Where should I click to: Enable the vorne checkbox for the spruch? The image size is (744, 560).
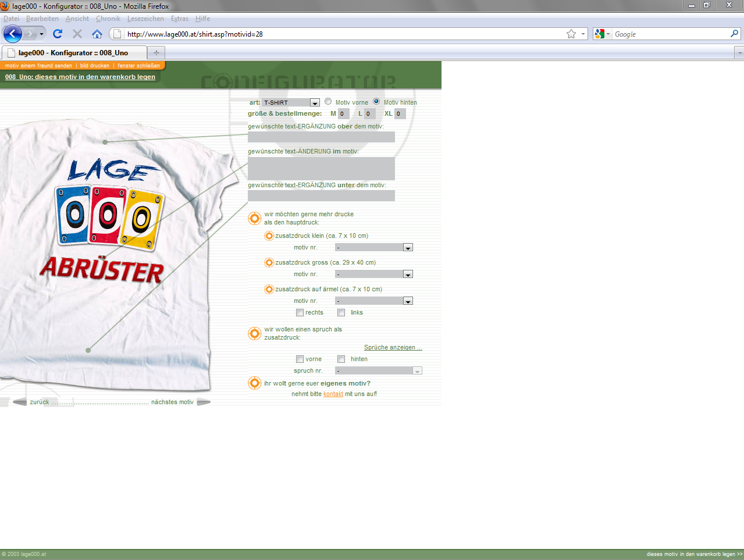(300, 359)
